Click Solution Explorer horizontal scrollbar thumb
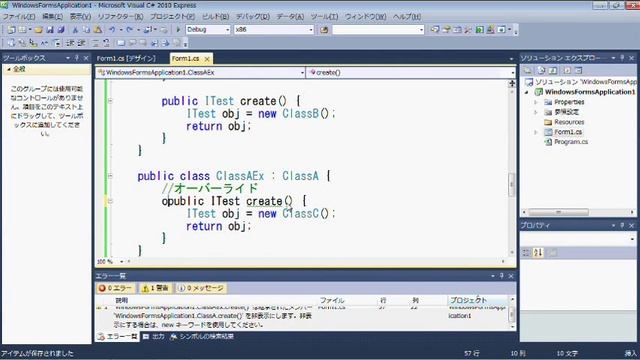Screen dimensions: 640x360 pyautogui.click(x=558, y=212)
